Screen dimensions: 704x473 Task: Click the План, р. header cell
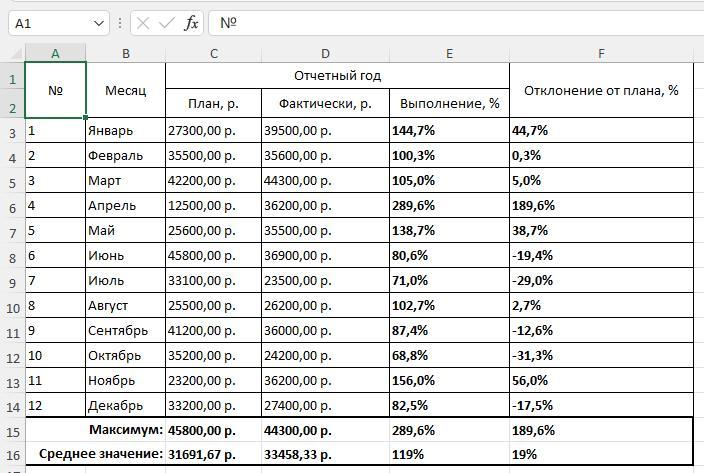[x=214, y=103]
